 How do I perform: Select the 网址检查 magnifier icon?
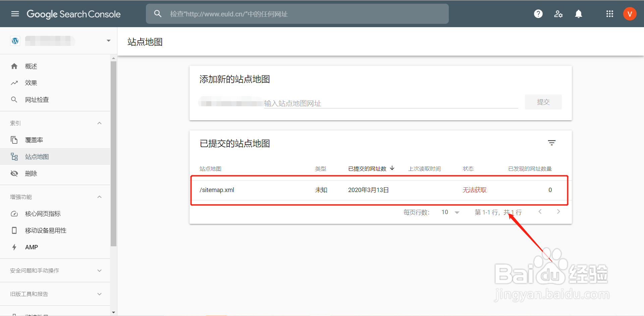[14, 100]
